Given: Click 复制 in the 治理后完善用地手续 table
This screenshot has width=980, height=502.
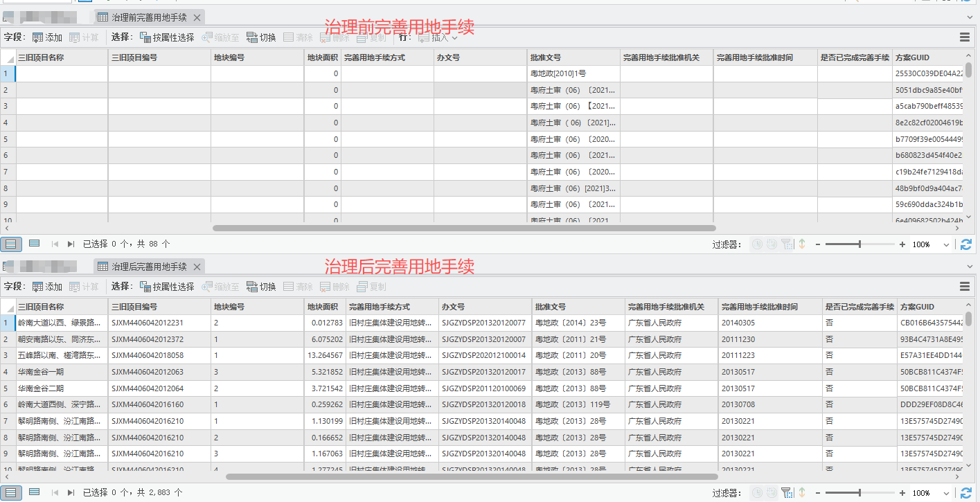Looking at the screenshot, I should coord(371,287).
